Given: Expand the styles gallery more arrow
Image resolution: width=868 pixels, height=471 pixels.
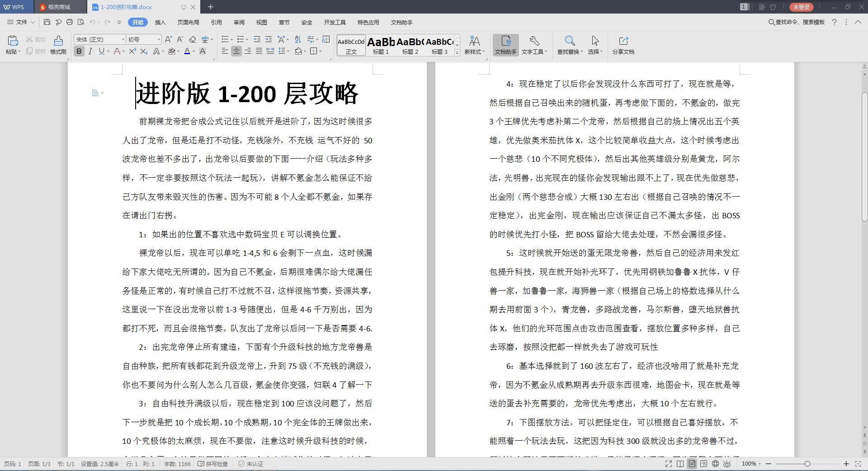Looking at the screenshot, I should pyautogui.click(x=457, y=53).
